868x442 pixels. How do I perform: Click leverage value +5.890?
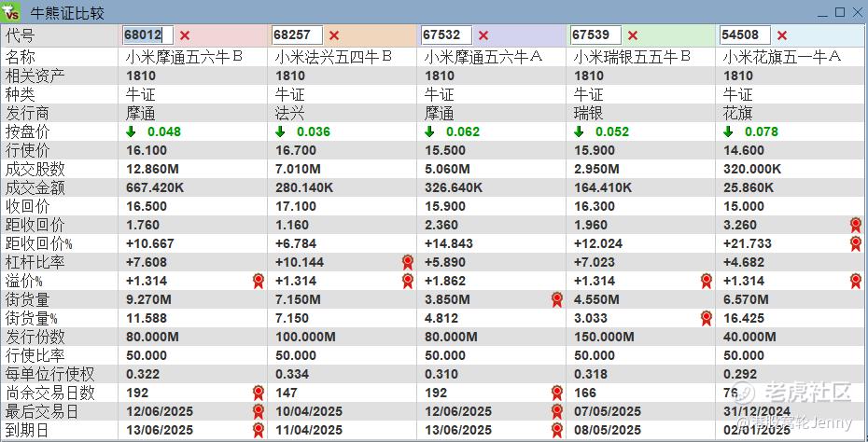click(x=445, y=262)
